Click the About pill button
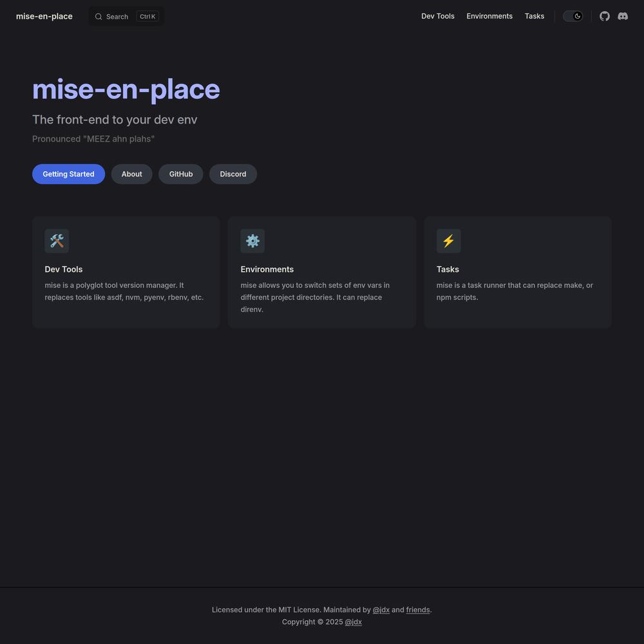Screen dimensions: 644x644 pos(131,174)
